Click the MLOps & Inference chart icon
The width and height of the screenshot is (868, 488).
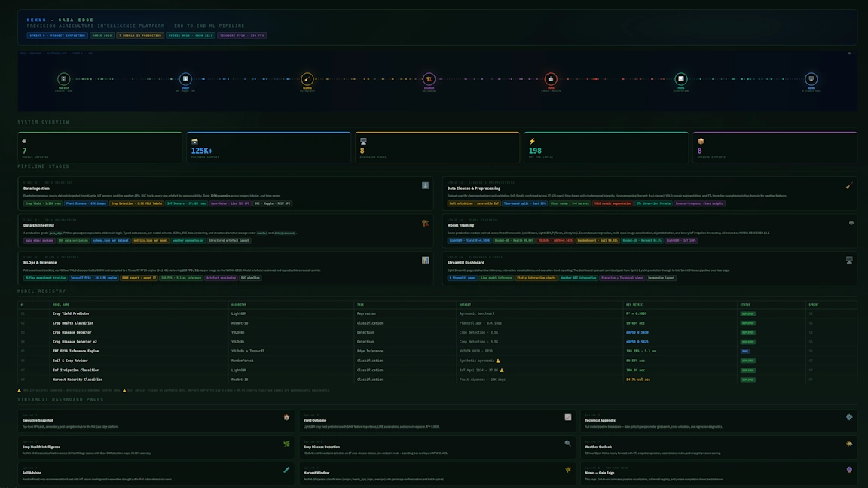(x=425, y=260)
